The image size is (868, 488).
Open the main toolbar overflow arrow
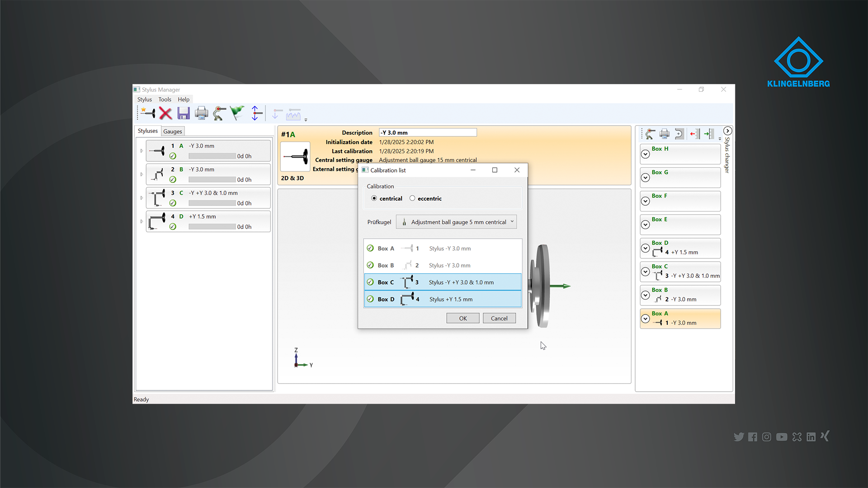tap(306, 120)
